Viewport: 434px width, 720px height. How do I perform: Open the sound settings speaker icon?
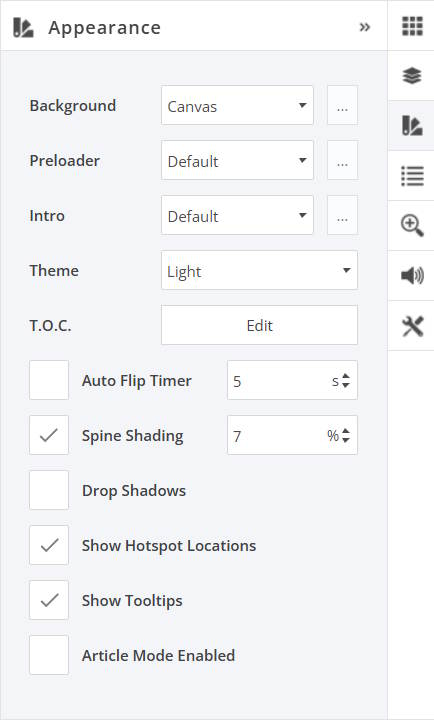point(412,276)
